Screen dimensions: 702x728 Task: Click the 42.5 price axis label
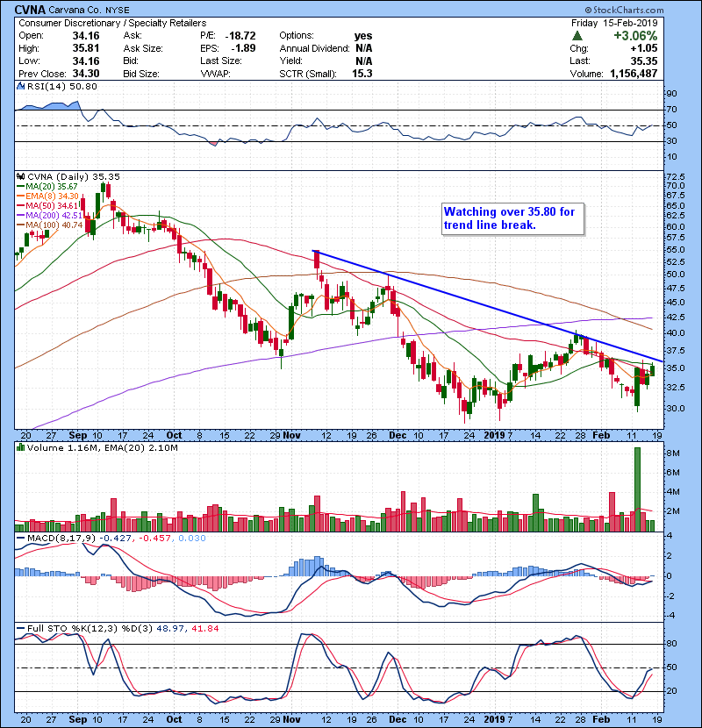click(676, 318)
